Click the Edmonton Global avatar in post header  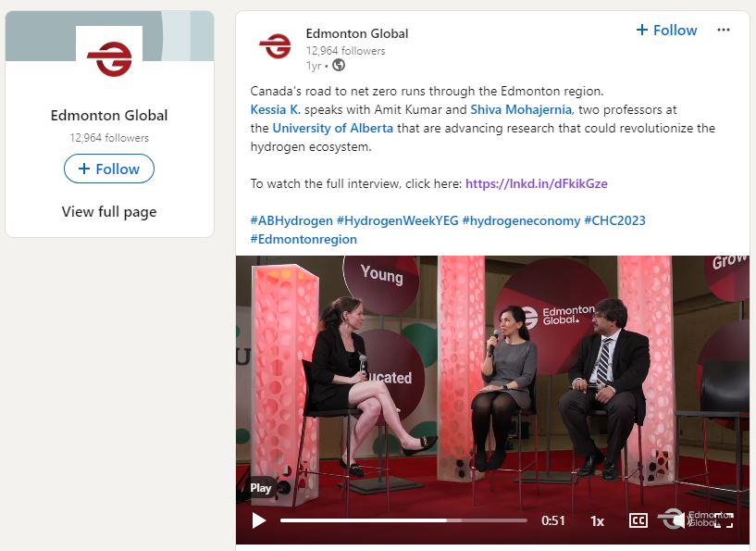point(275,46)
